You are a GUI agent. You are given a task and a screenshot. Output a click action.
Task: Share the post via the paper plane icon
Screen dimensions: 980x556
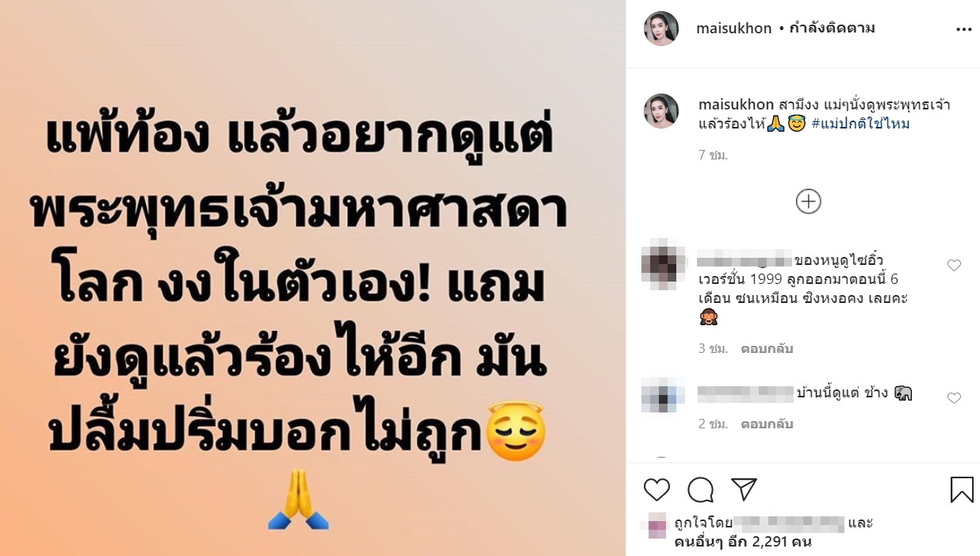(x=744, y=490)
